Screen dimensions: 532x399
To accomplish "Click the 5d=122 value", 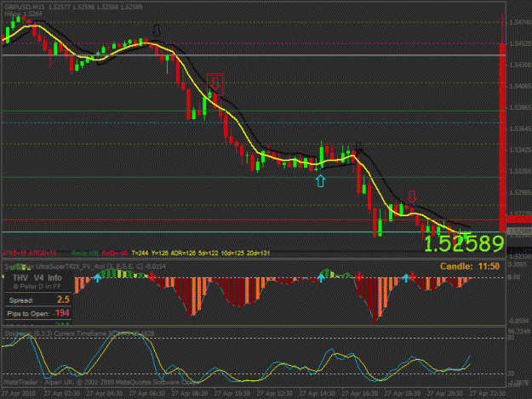I will point(209,254).
